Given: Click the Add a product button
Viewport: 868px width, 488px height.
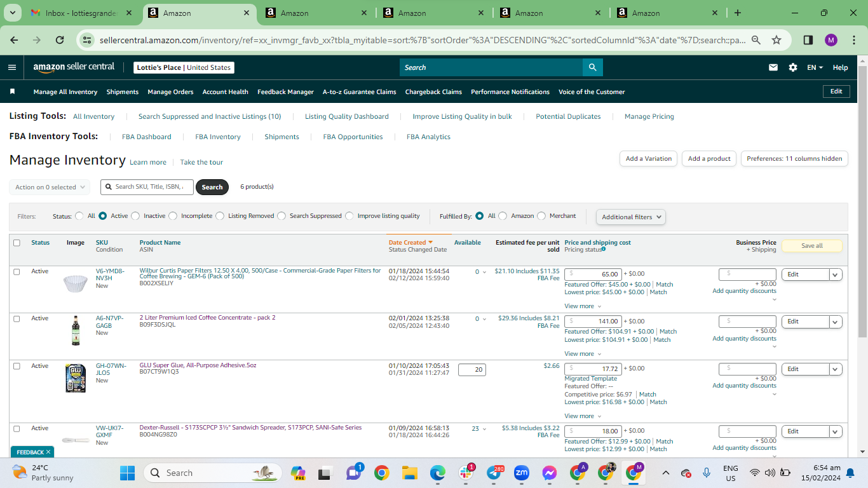Looking at the screenshot, I should pyautogui.click(x=709, y=159).
